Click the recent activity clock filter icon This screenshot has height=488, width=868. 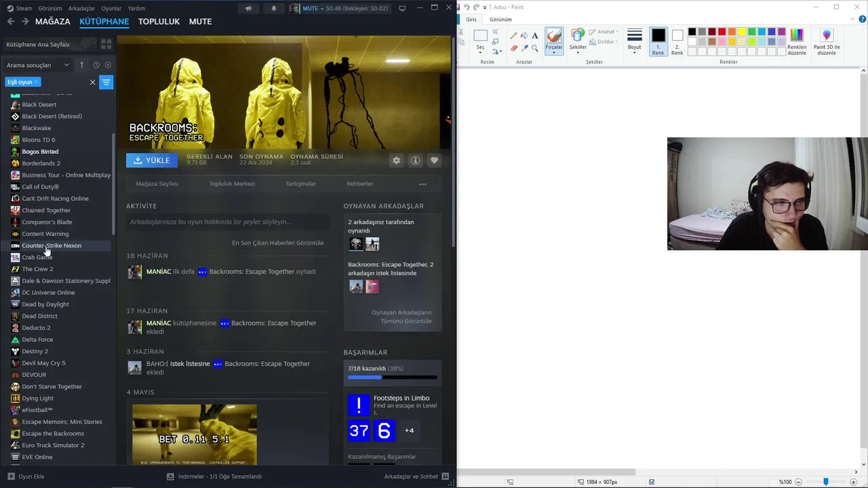[x=96, y=65]
